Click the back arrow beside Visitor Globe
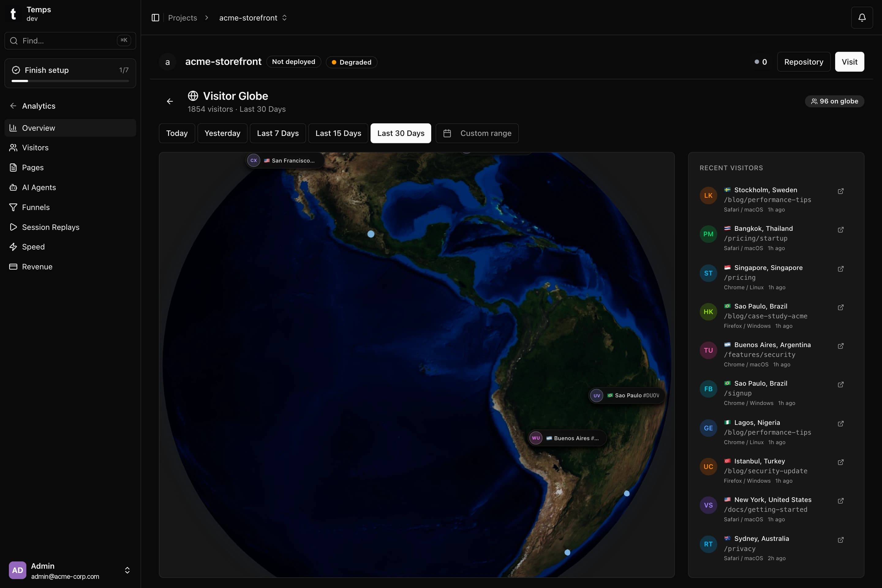882x588 pixels. (170, 101)
